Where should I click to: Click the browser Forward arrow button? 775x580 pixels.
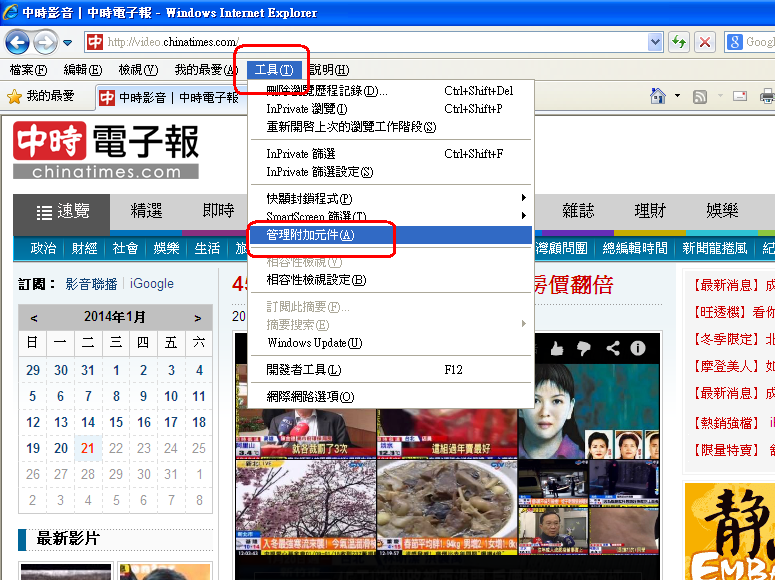click(x=45, y=43)
